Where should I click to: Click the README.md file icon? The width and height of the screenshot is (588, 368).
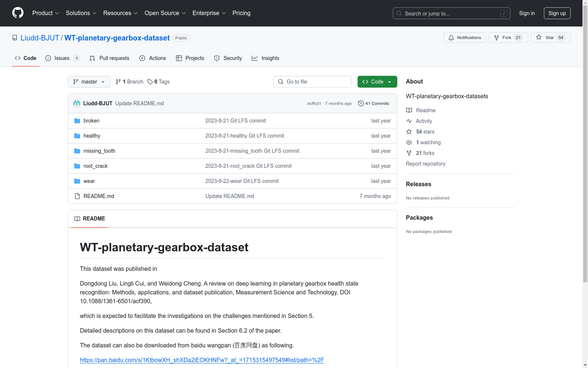pos(77,196)
